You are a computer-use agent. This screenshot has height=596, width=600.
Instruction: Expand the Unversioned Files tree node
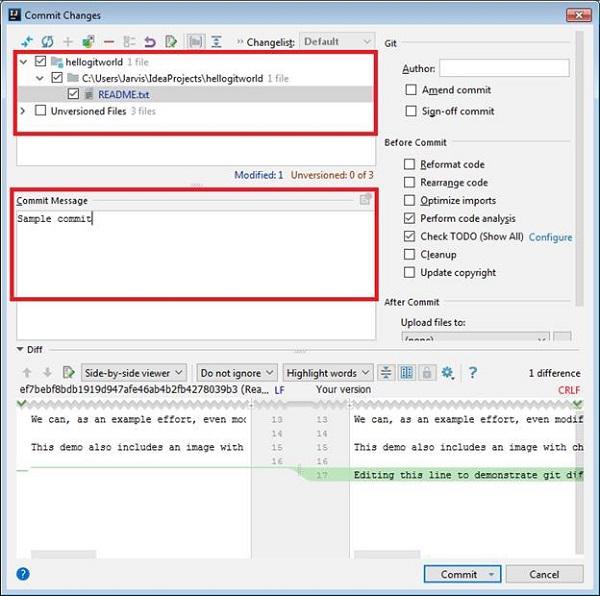point(23,111)
